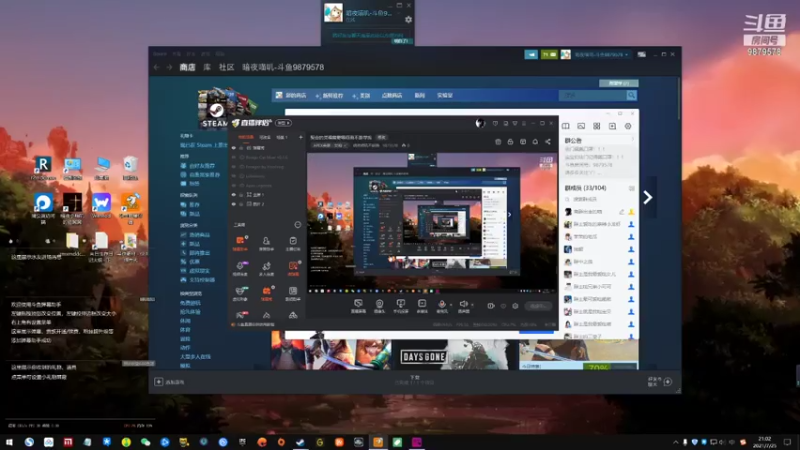Toggle the eye of the 全屏 1 source
The image size is (800, 450).
click(x=234, y=195)
